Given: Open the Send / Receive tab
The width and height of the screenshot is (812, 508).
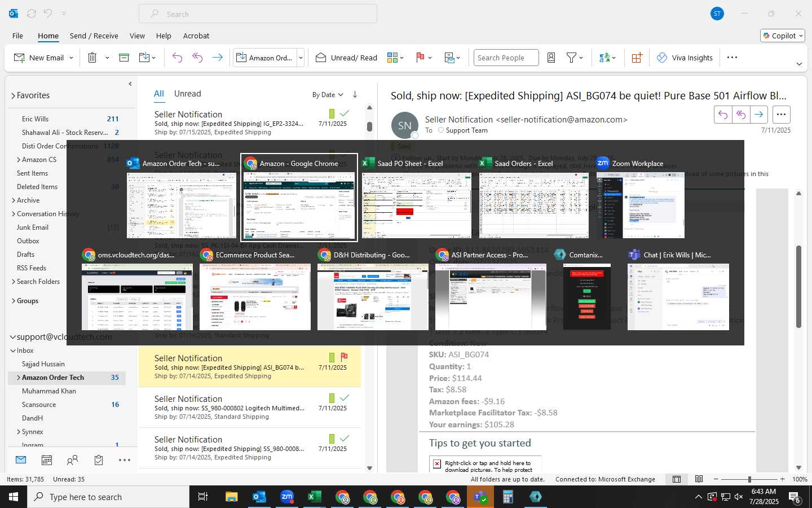Looking at the screenshot, I should point(94,36).
